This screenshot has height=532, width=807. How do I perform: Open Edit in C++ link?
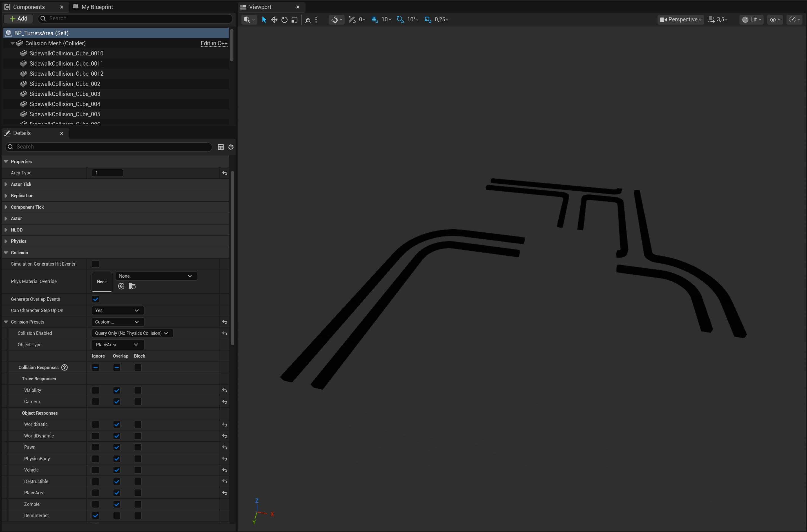tap(214, 43)
